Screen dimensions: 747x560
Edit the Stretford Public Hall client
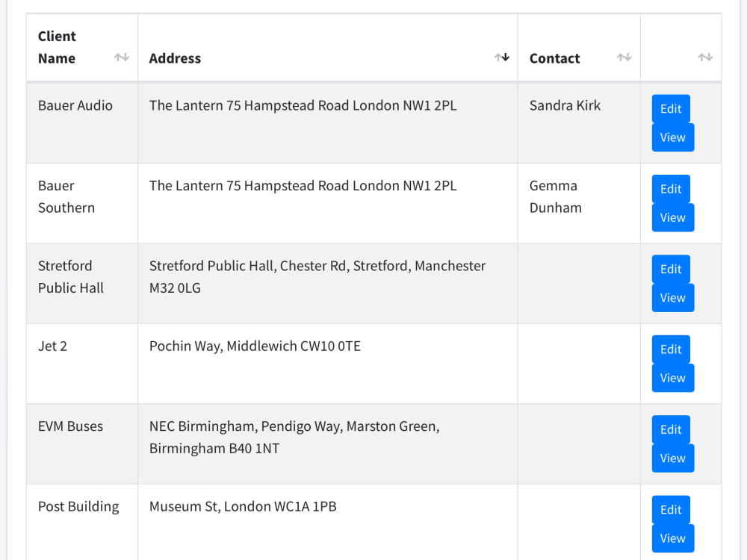tap(671, 269)
